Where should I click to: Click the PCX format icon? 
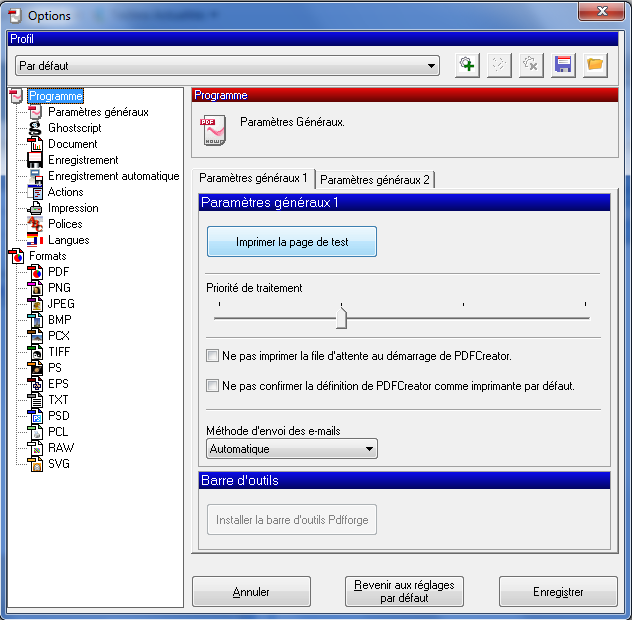point(35,336)
